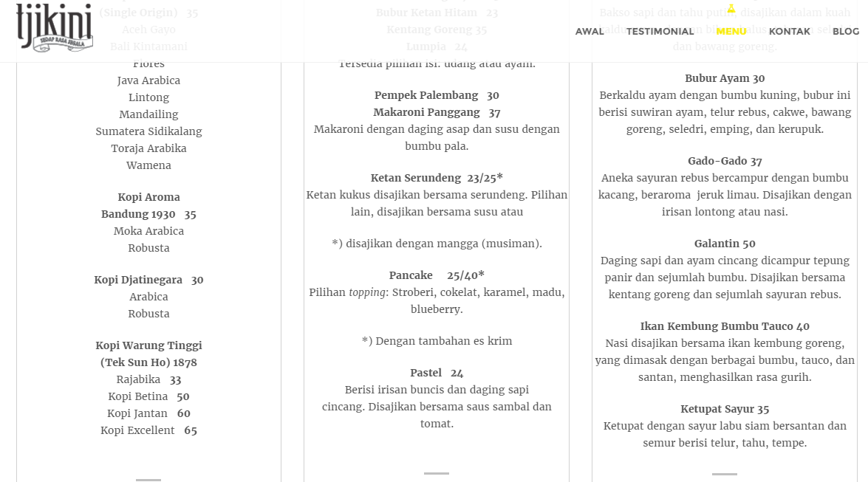Click the 'Kopi Djatinegara 30' heading
The image size is (868, 482).
pos(148,280)
